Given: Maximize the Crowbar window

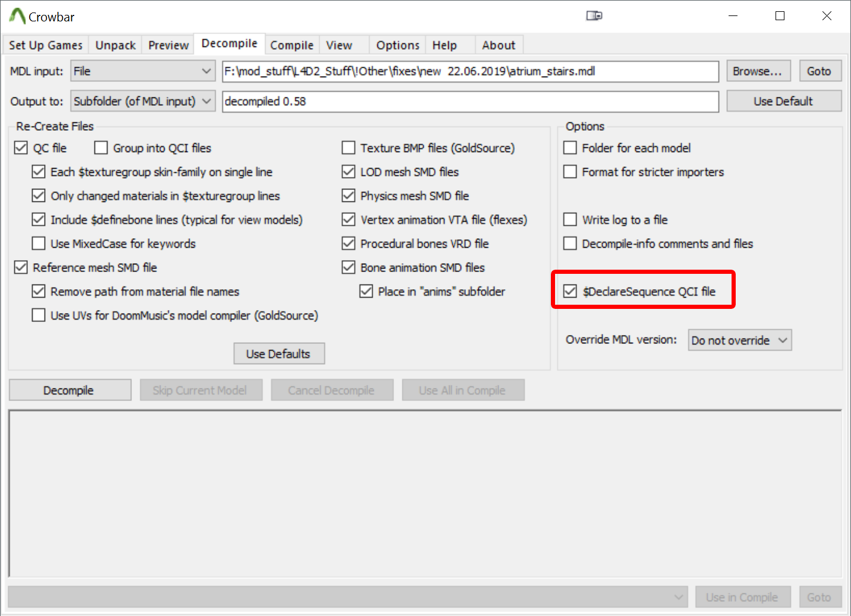Looking at the screenshot, I should point(780,16).
